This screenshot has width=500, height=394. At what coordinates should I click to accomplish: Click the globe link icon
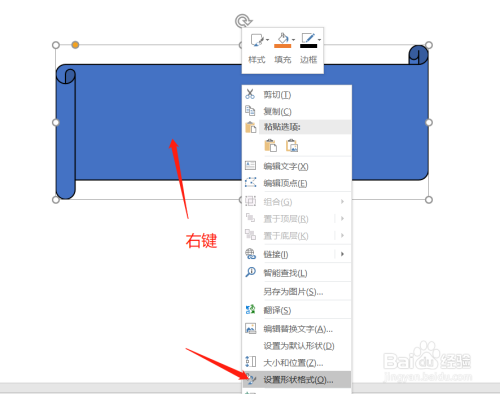pos(251,254)
